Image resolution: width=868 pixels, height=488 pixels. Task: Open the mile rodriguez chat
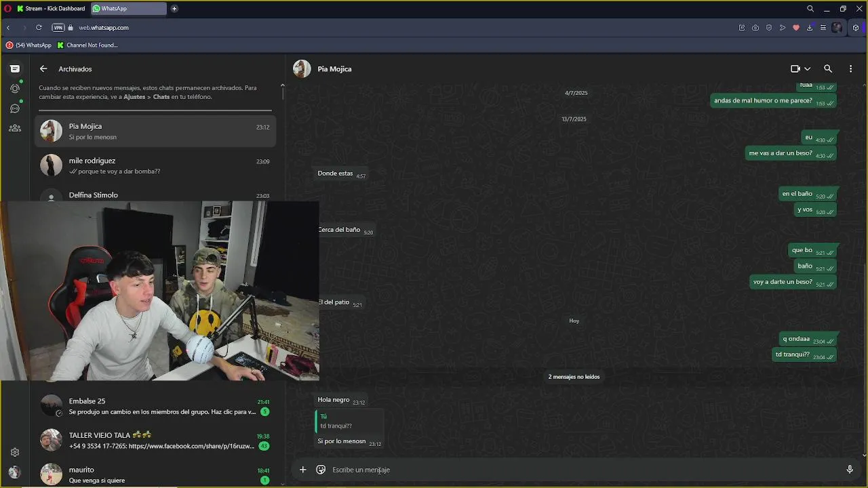[155, 165]
